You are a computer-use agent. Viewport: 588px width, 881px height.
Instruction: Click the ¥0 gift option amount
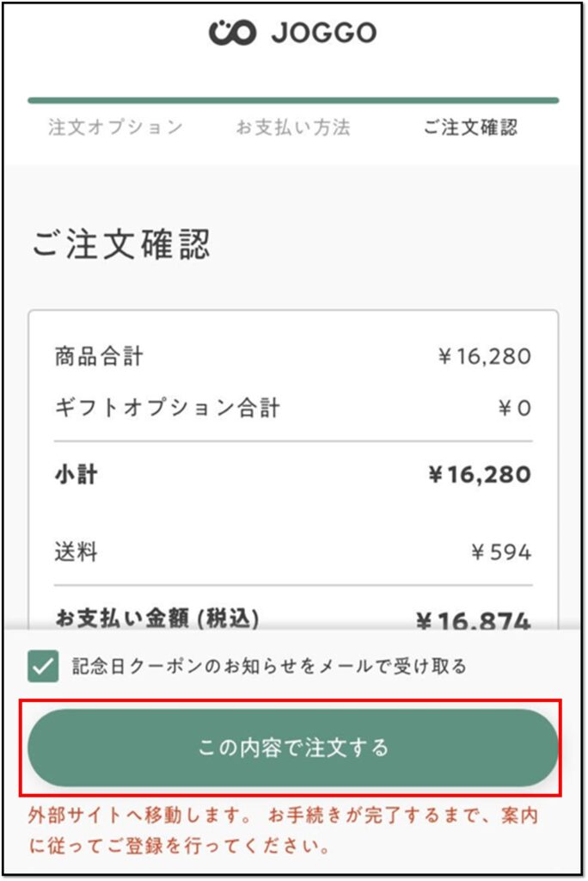[515, 408]
